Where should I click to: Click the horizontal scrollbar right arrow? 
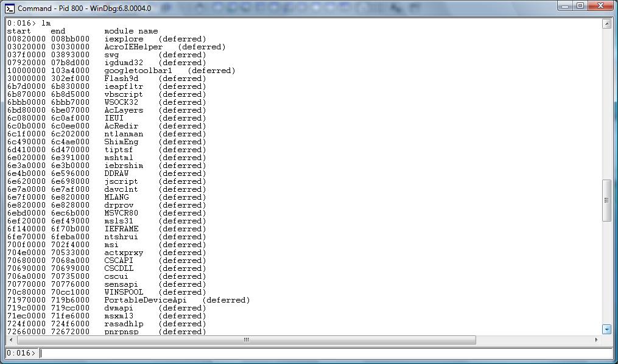coord(596,340)
